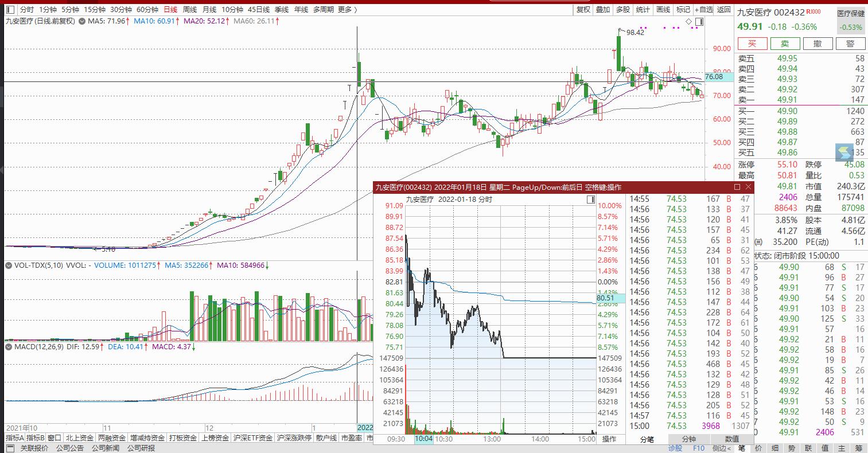
Task: Select the 两融资金 indicator tab
Action: tap(111, 438)
